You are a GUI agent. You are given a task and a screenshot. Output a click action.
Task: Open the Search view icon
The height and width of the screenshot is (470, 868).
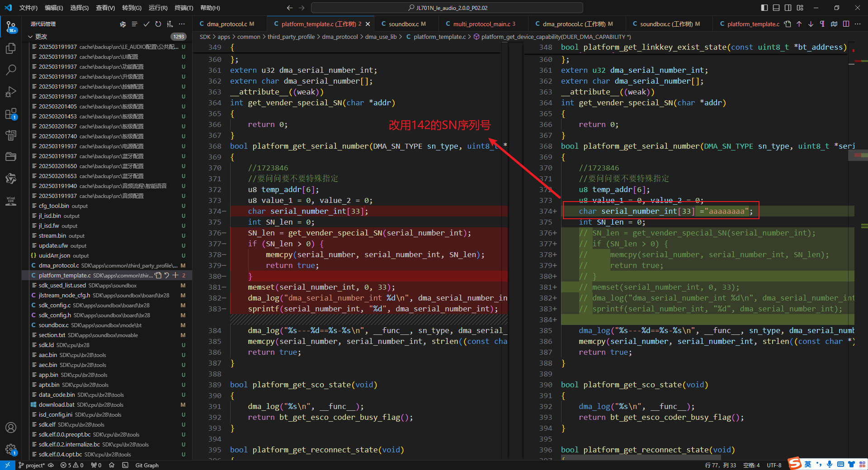(11, 70)
